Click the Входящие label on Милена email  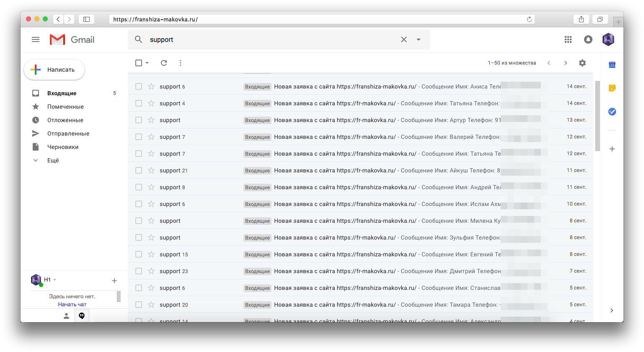pyautogui.click(x=257, y=221)
